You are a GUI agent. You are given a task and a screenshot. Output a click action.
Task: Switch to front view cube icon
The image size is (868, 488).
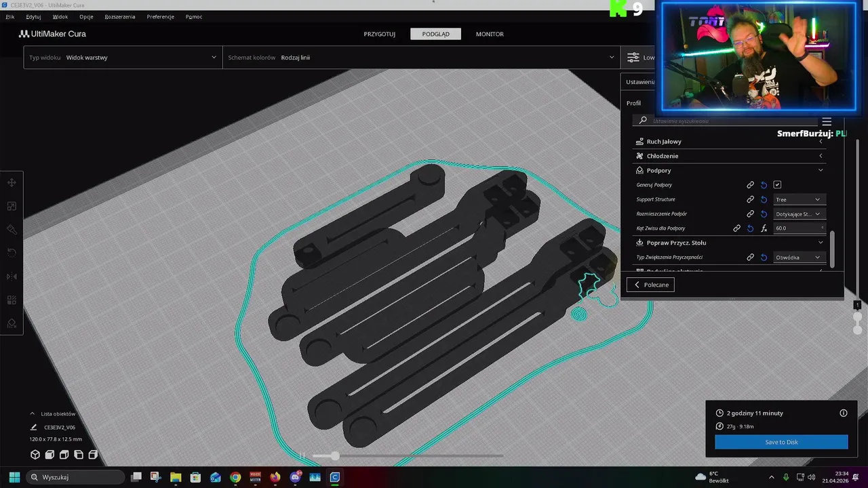(x=50, y=455)
